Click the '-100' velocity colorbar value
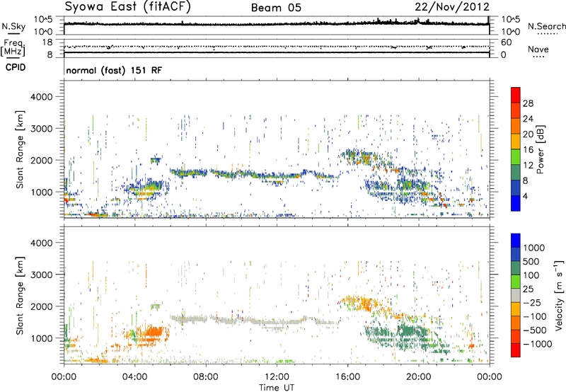This screenshot has height=392, width=566. [534, 316]
